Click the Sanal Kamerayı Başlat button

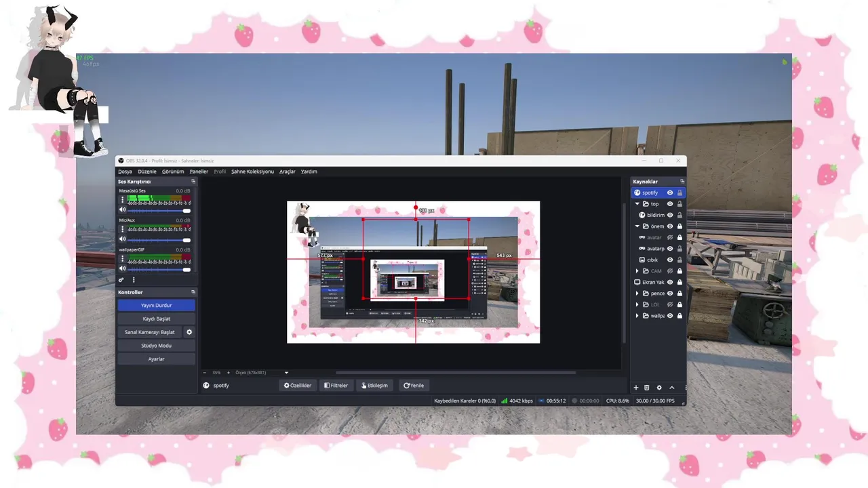point(150,332)
